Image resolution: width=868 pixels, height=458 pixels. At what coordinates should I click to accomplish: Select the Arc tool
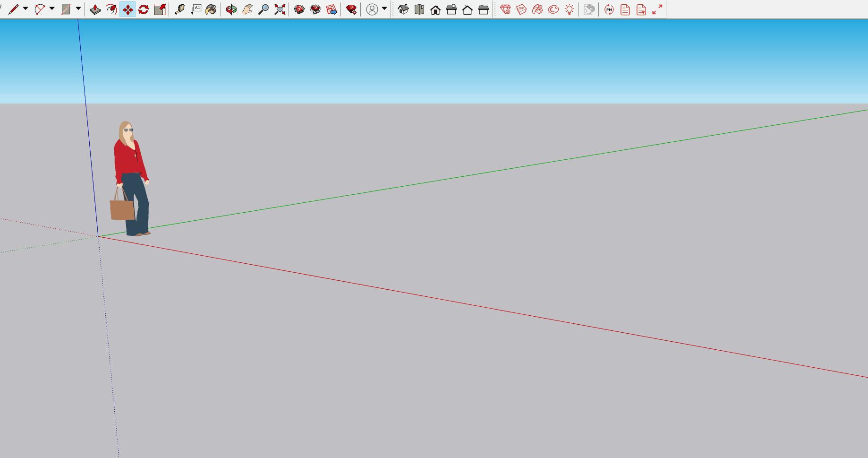pos(40,9)
